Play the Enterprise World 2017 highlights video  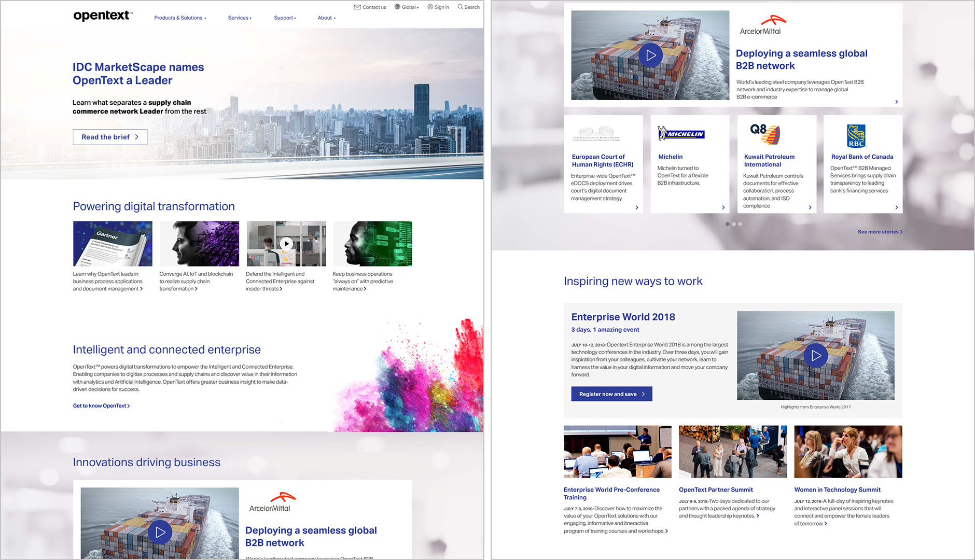[815, 356]
